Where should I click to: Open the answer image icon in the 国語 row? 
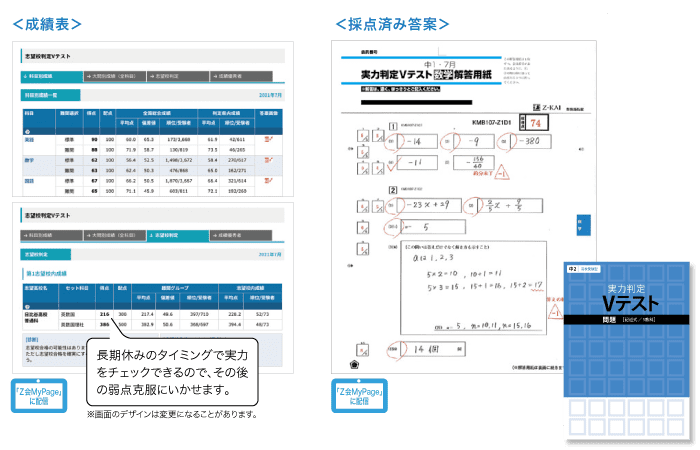(268, 180)
